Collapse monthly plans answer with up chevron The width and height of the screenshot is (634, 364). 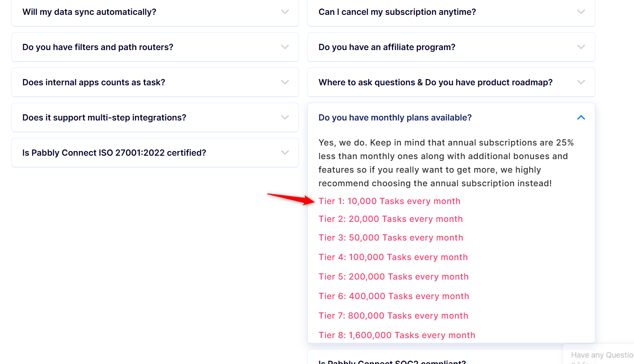pyautogui.click(x=581, y=118)
